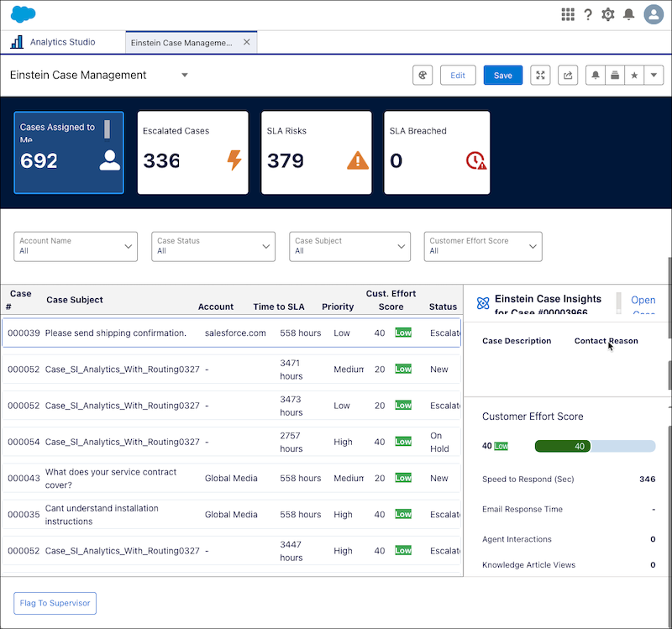Sort by the Priority column header
Screen dimensions: 672x629
tap(338, 307)
